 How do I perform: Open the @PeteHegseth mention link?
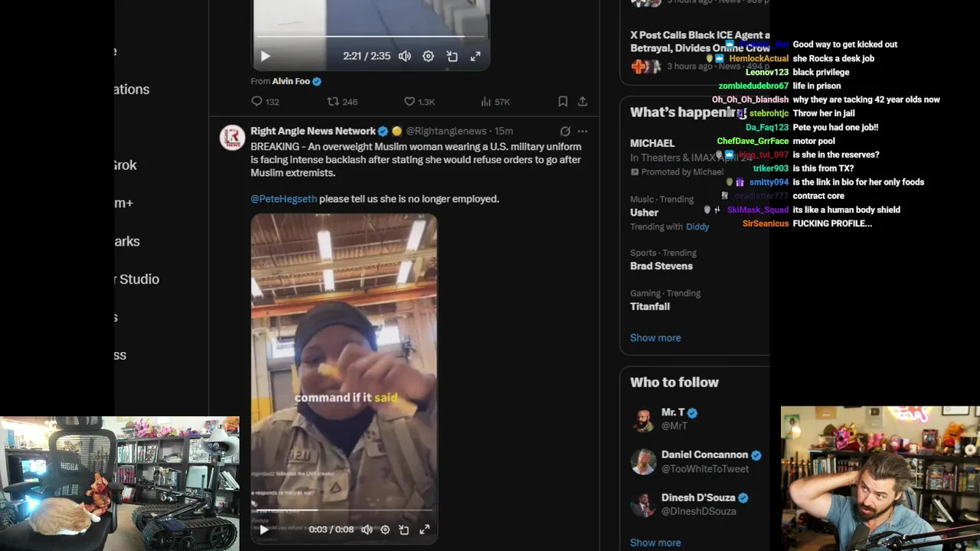(283, 199)
